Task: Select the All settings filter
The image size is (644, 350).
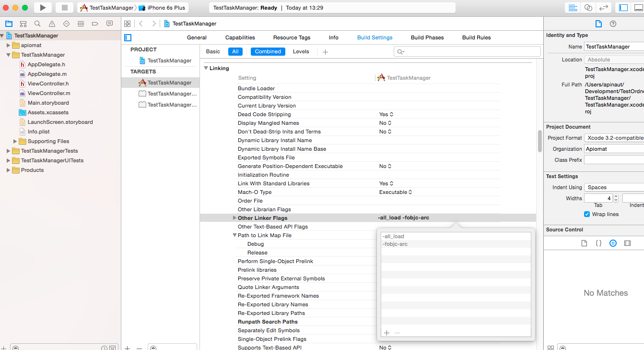Action: click(x=235, y=51)
